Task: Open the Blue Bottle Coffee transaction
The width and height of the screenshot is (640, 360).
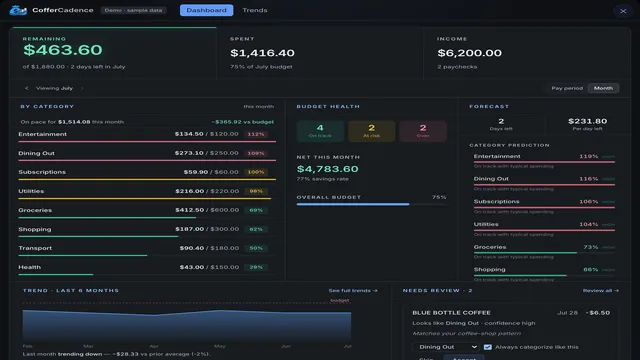Action: [x=451, y=313]
